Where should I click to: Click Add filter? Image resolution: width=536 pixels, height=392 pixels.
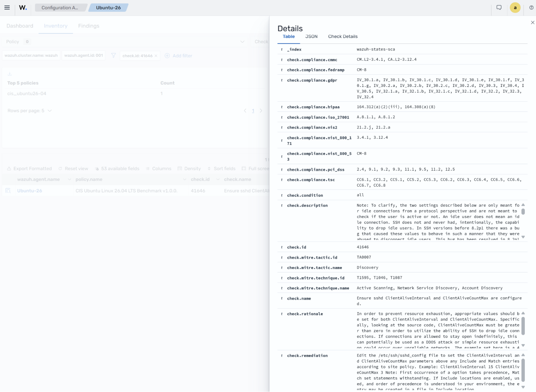click(x=179, y=56)
